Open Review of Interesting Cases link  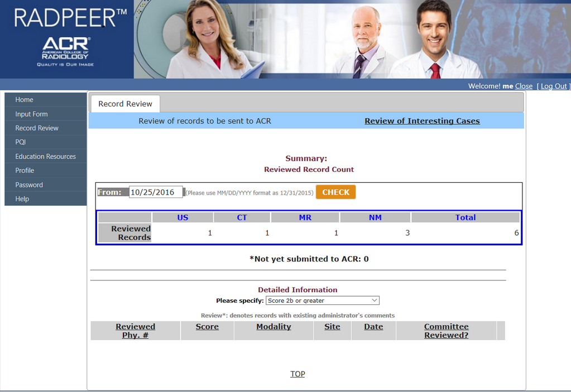click(x=422, y=121)
